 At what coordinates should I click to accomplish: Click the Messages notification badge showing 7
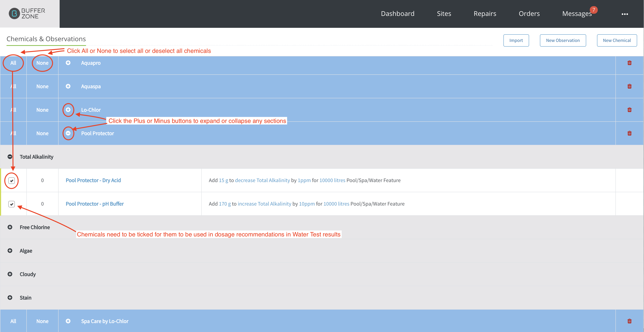[x=594, y=10]
